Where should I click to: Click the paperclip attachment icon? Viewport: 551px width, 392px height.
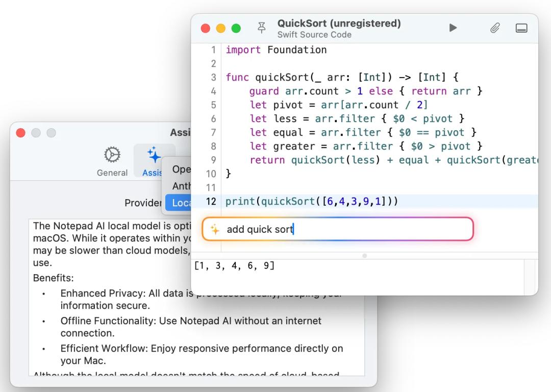pyautogui.click(x=494, y=28)
